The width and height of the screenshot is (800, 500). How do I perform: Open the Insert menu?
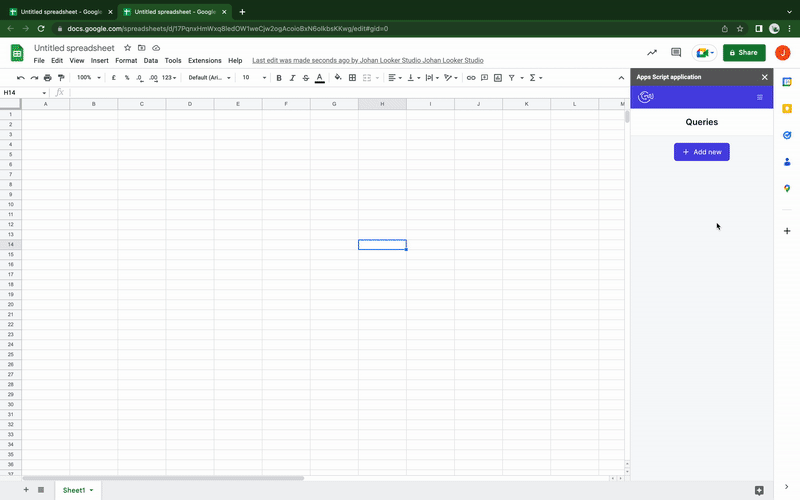99,61
